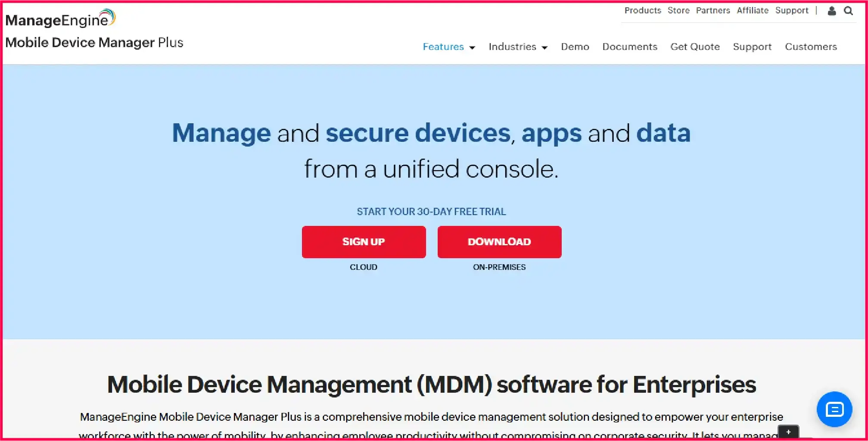Open the Demo menu item
The image size is (868, 441).
tap(575, 47)
